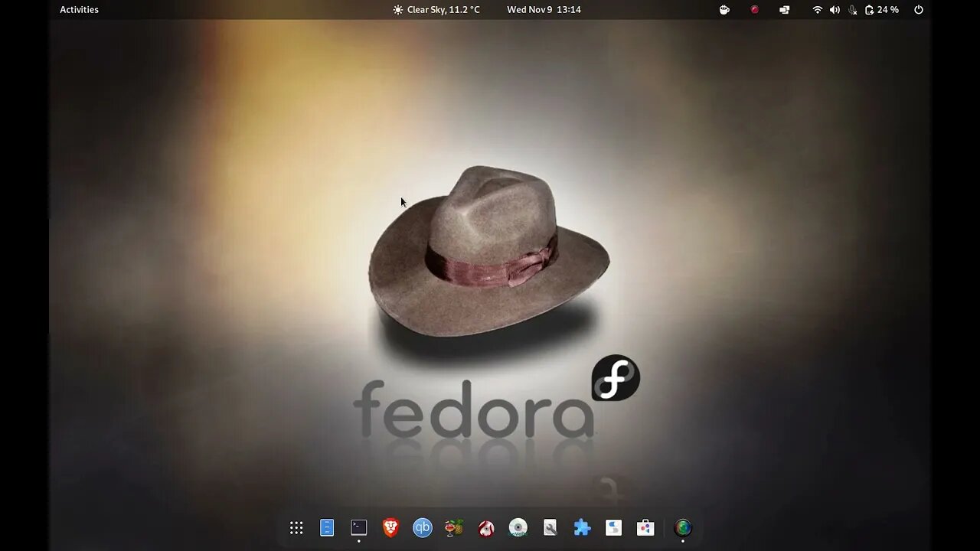Launch the pineapple cocktail app icon

click(x=454, y=527)
